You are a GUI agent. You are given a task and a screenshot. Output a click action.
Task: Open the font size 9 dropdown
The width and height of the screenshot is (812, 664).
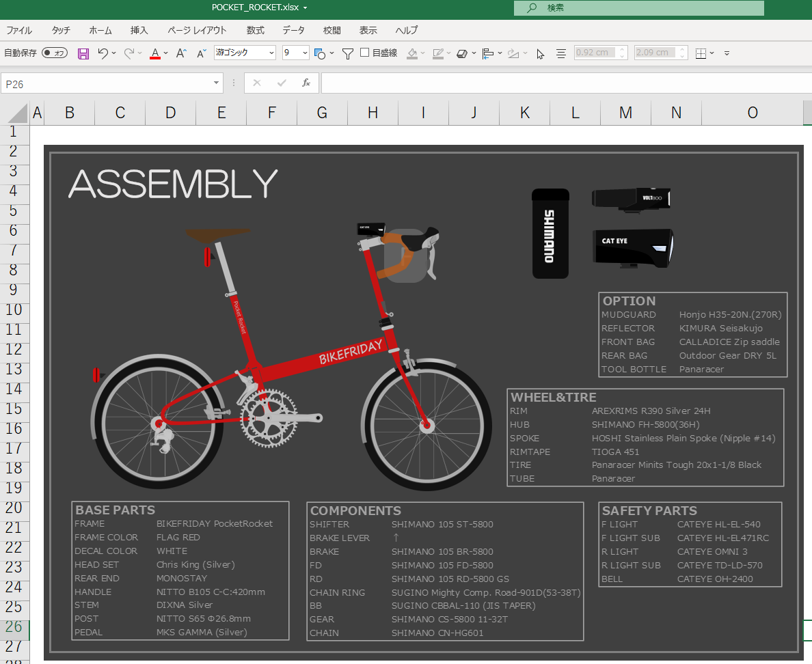pyautogui.click(x=305, y=53)
